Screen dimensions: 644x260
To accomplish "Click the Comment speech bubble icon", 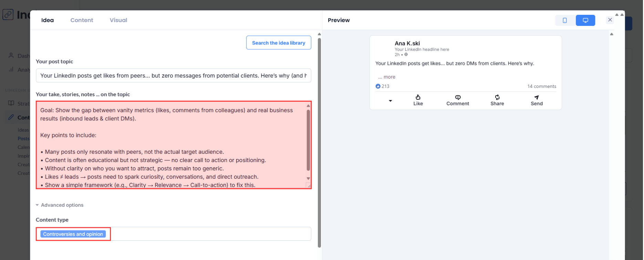I will [x=458, y=97].
